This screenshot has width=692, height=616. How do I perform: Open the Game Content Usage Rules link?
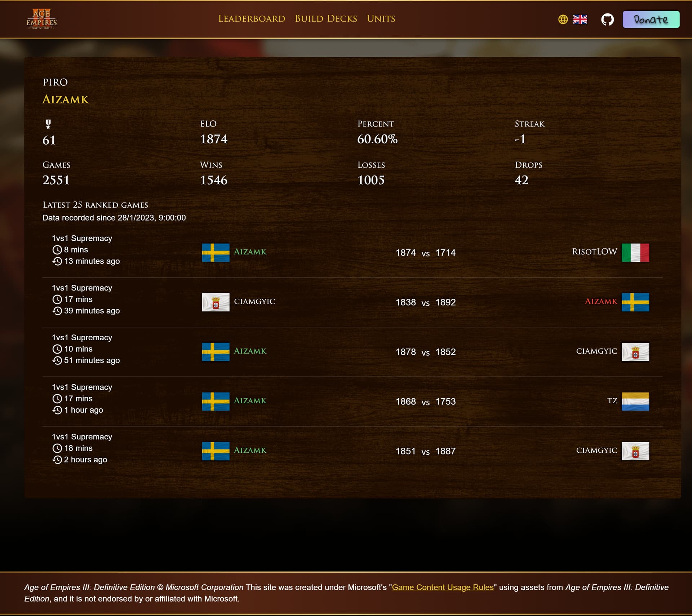443,587
